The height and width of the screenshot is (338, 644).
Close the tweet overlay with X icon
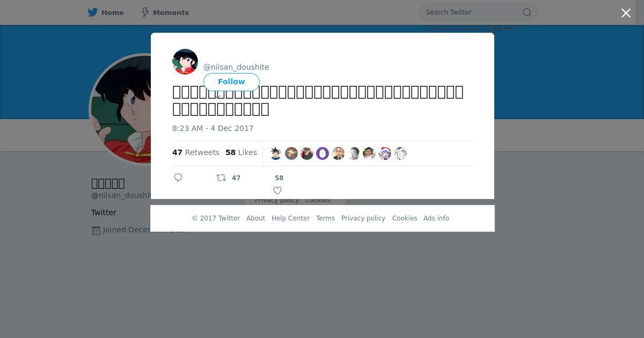pos(626,13)
